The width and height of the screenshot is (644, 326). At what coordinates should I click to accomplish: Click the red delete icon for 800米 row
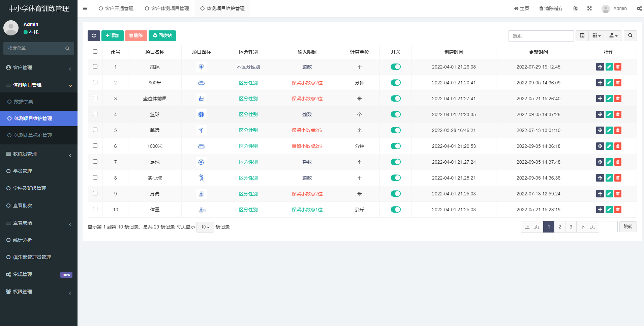(x=618, y=83)
